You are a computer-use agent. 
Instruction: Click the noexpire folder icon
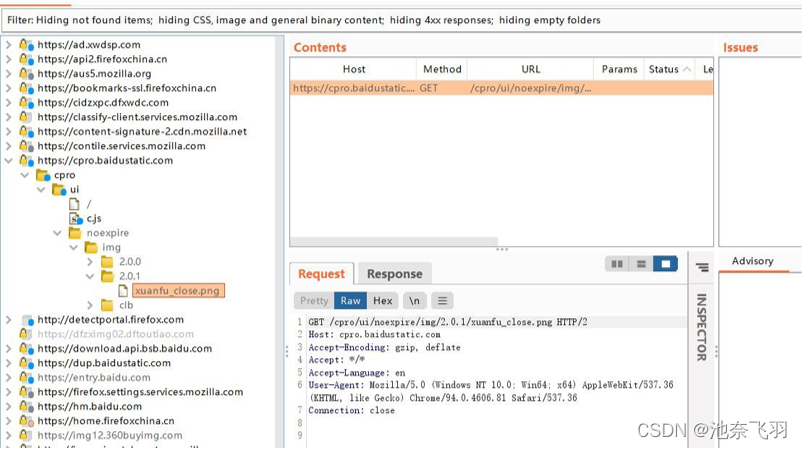(x=75, y=233)
